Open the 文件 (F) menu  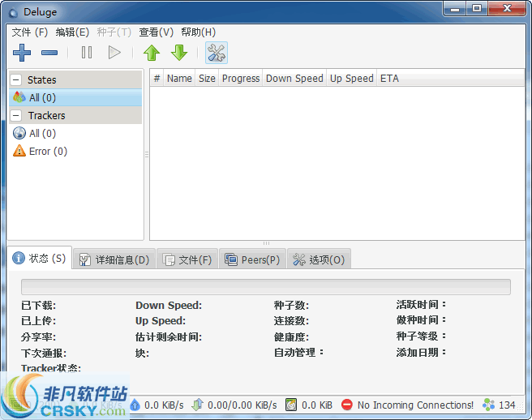[30, 32]
